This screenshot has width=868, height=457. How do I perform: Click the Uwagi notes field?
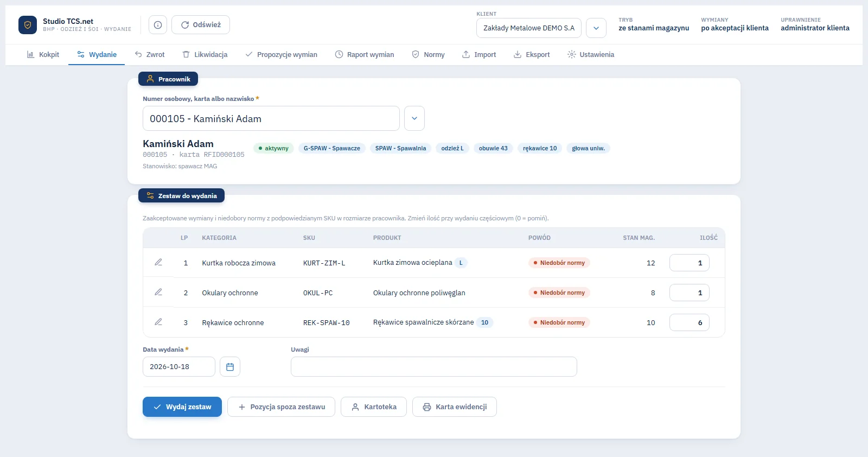[x=434, y=367]
